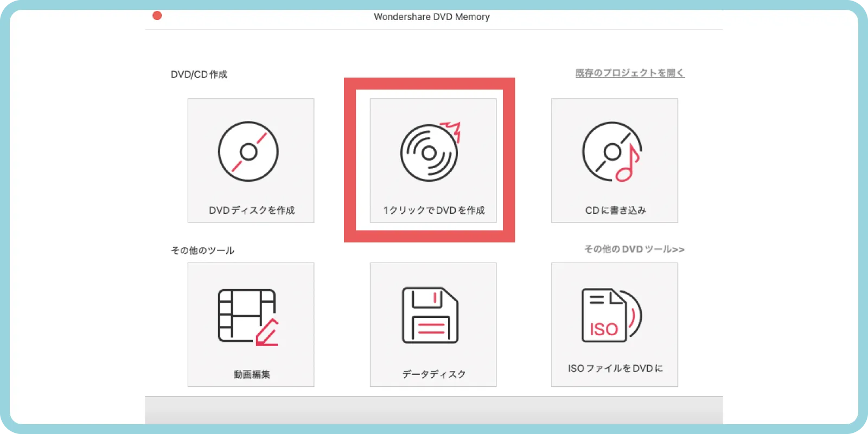868x434 pixels.
Task: Choose the CDに書き込み music disc icon
Action: click(x=612, y=151)
